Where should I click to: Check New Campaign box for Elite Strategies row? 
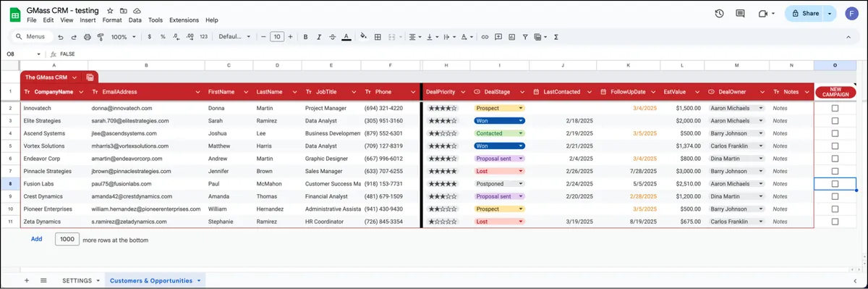835,121
